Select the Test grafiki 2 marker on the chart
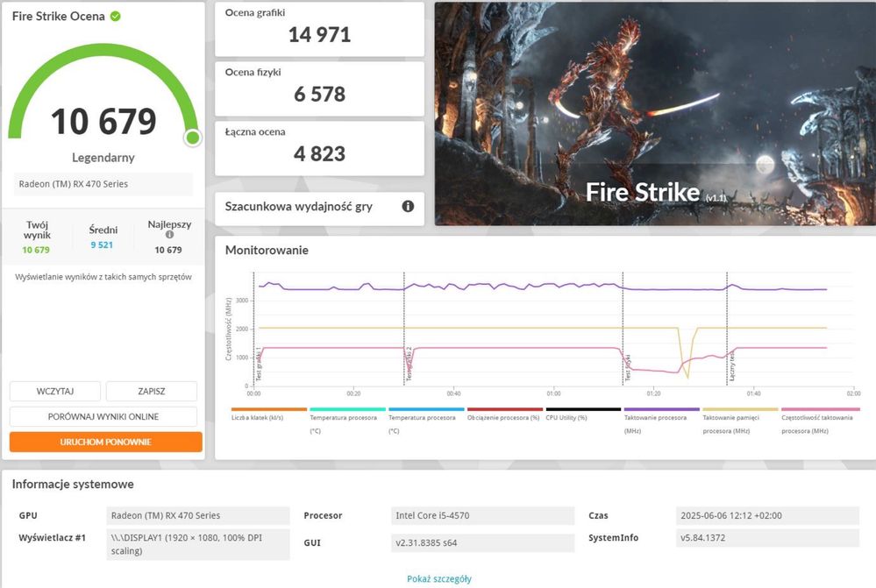Screen dimensions: 876x588 click(x=409, y=364)
